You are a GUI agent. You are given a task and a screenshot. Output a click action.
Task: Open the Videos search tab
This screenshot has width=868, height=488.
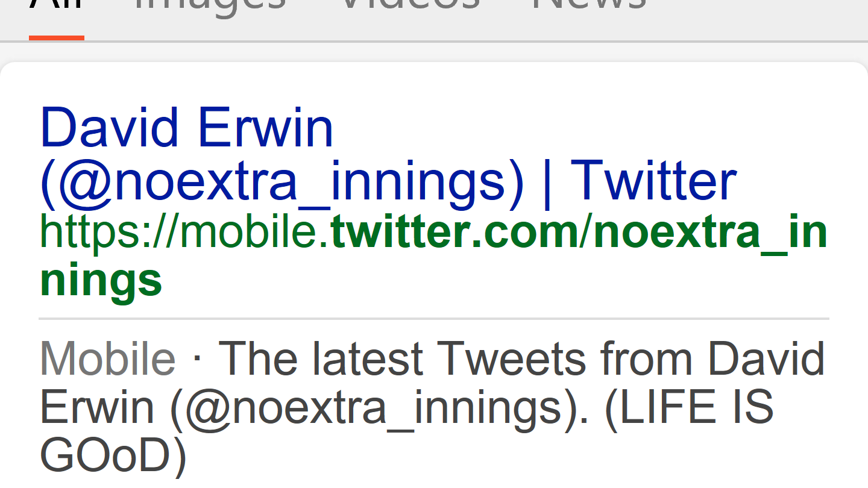pyautogui.click(x=410, y=6)
